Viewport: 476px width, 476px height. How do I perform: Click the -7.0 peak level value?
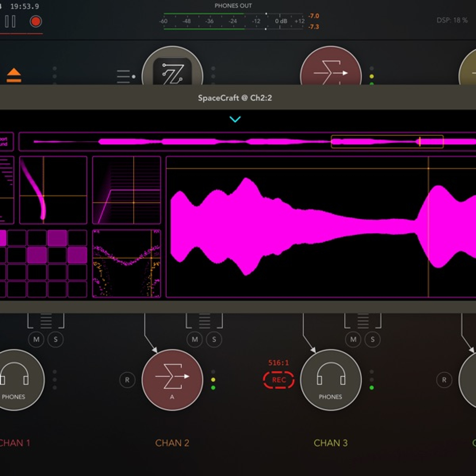pos(314,16)
